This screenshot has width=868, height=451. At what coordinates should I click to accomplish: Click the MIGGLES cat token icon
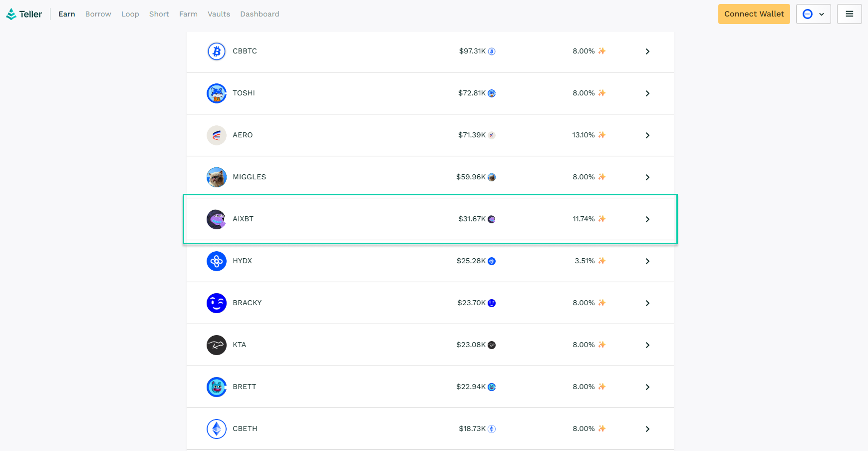point(216,177)
